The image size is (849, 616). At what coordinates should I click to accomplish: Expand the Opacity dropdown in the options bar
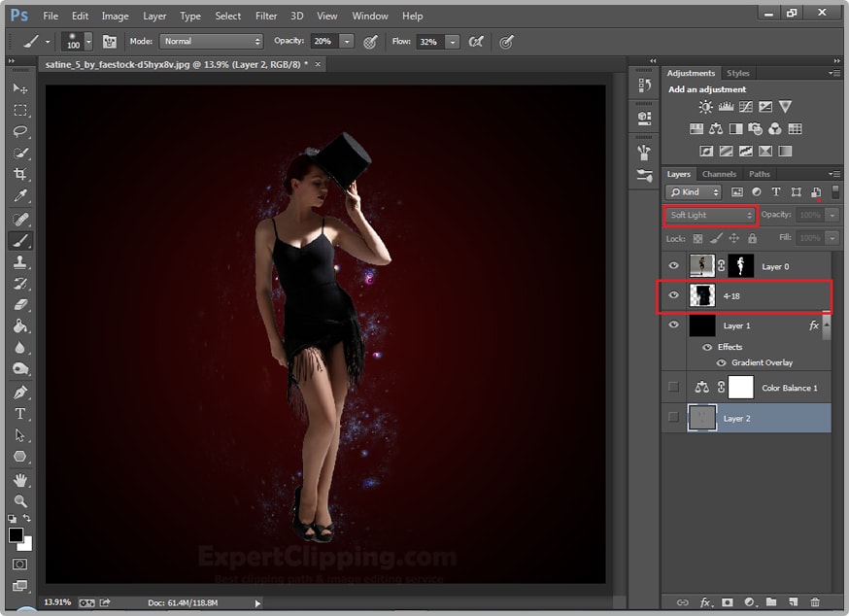[345, 42]
